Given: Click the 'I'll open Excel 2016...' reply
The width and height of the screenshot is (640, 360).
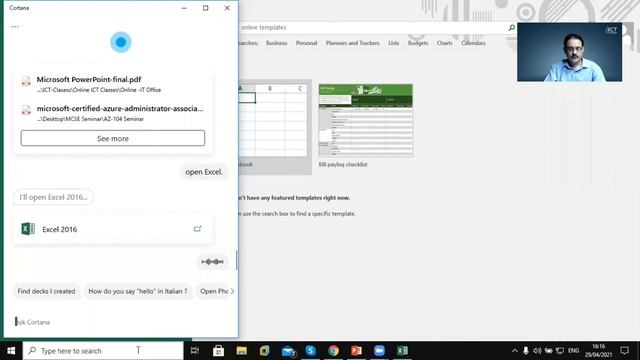Looking at the screenshot, I should tap(53, 197).
